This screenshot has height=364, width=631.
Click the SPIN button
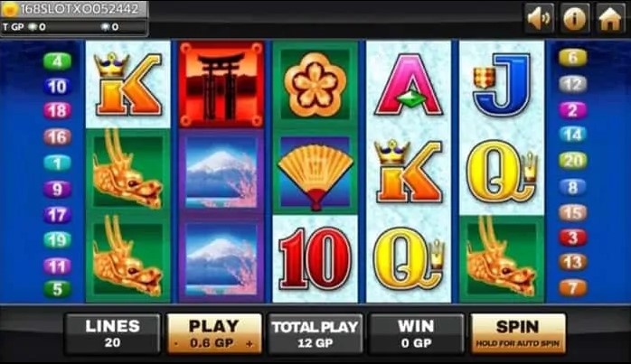pyautogui.click(x=518, y=334)
